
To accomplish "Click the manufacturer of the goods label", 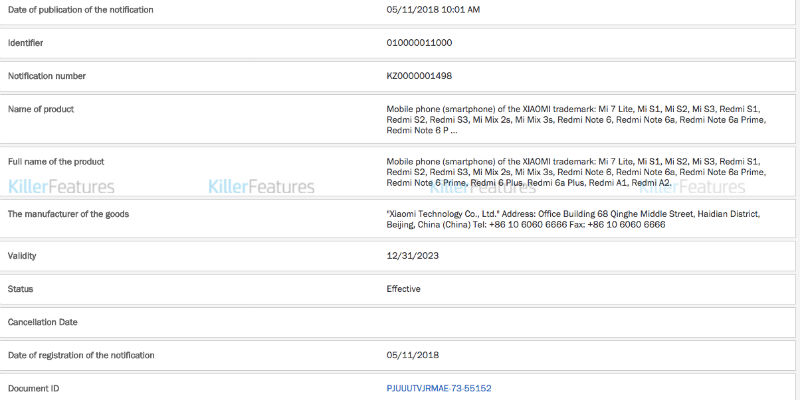I will (x=68, y=214).
